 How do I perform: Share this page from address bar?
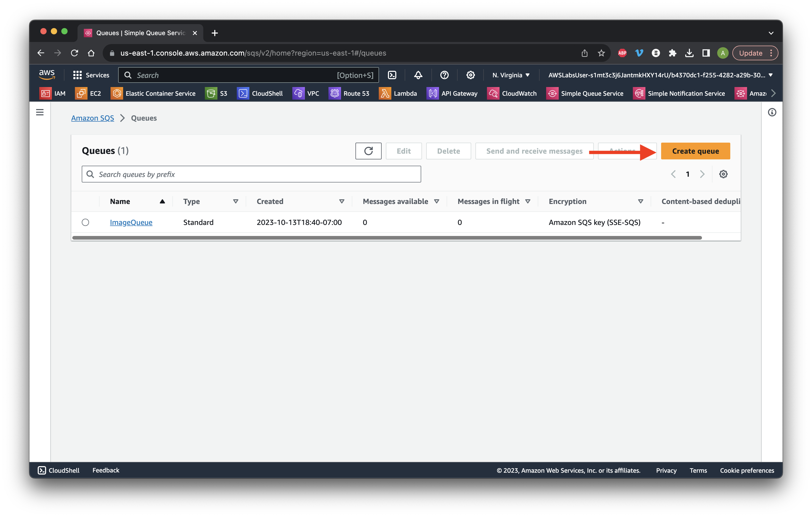pos(584,53)
